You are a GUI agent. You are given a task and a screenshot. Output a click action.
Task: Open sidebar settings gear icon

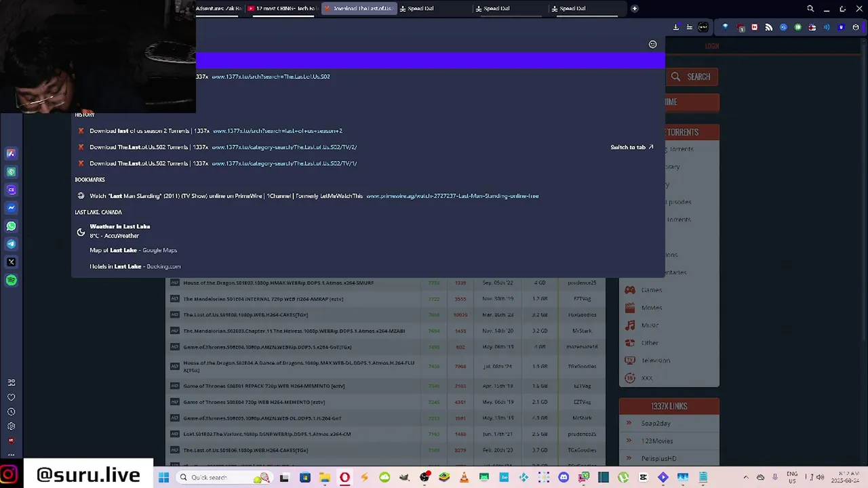point(11,426)
